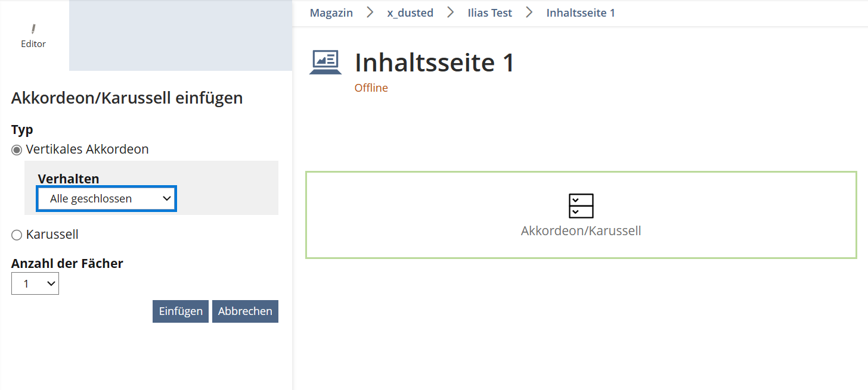Select the Vertikales Akkordeon radio button

click(x=17, y=150)
